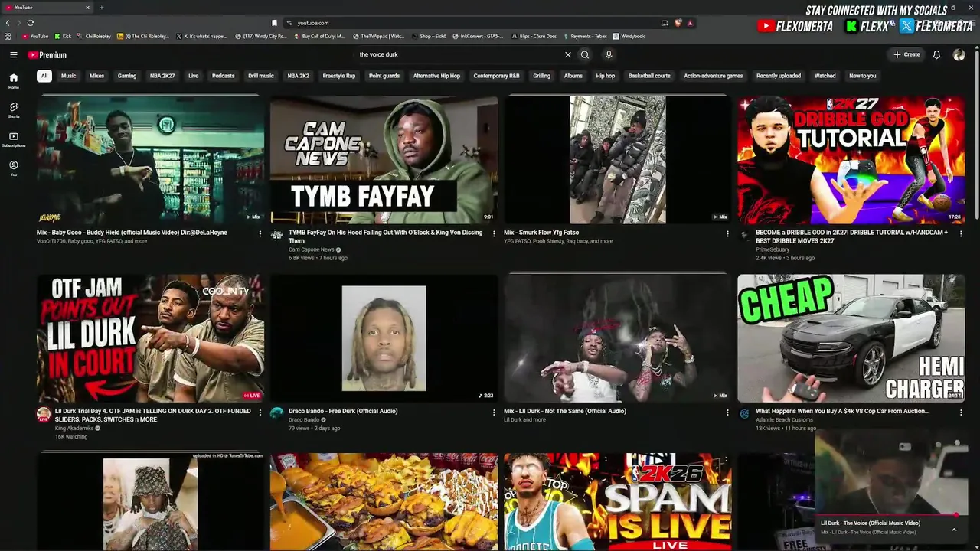Open the Kick bookmark
980x551 pixels.
63,36
